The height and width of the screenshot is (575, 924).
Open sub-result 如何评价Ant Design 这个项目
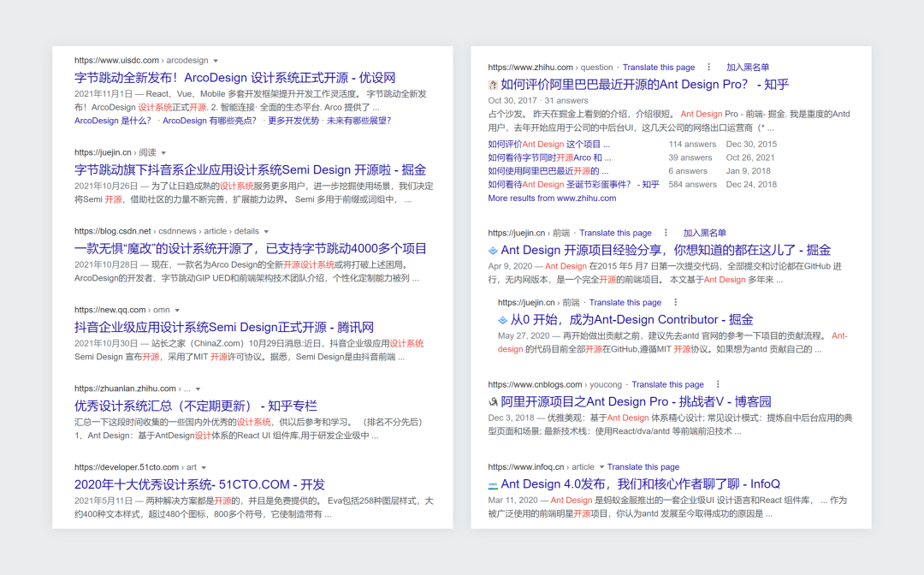[548, 145]
